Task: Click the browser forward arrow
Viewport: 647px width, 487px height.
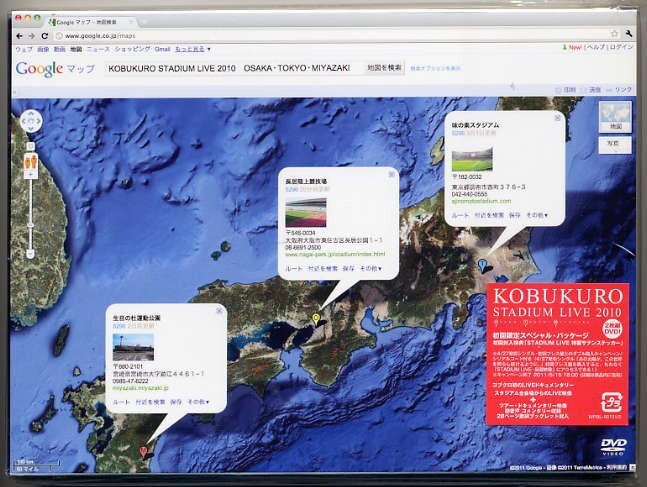Action: pyautogui.click(x=32, y=36)
